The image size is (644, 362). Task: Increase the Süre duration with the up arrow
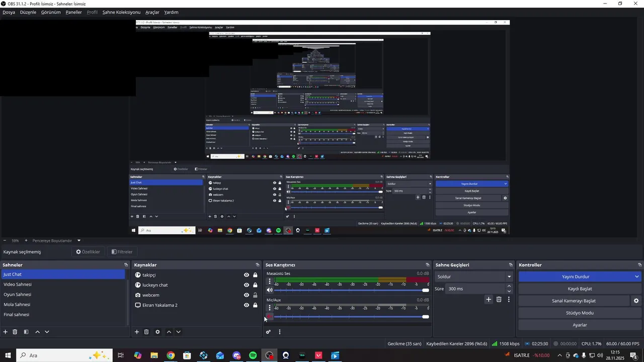tap(509, 287)
